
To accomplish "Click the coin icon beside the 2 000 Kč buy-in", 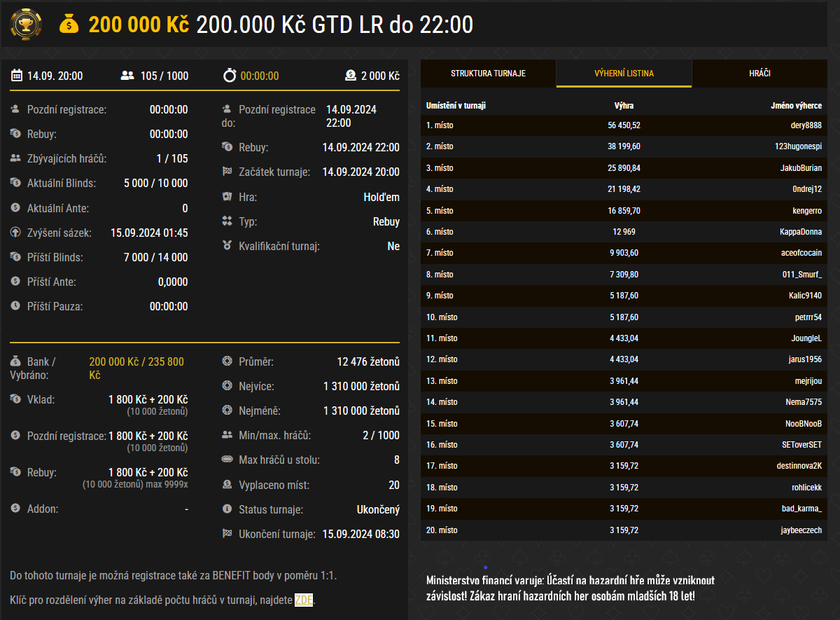I will [x=350, y=75].
